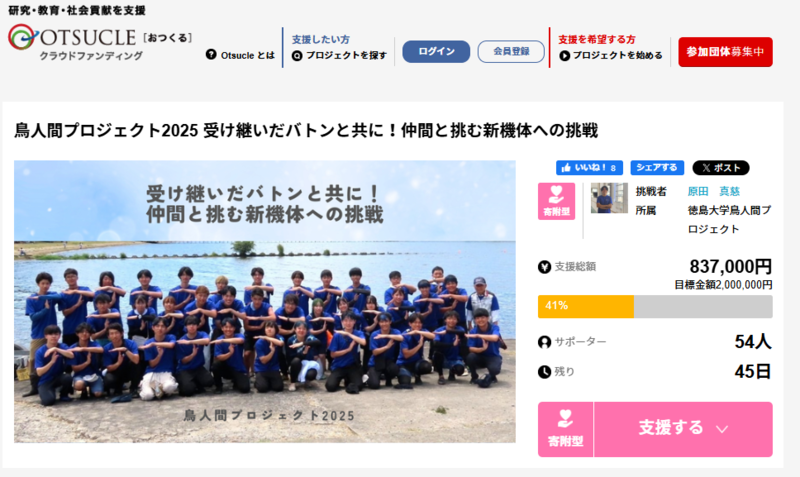This screenshot has width=800, height=477.
Task: Click the pink 寄附型 heart badge near challenger
Action: 556,201
